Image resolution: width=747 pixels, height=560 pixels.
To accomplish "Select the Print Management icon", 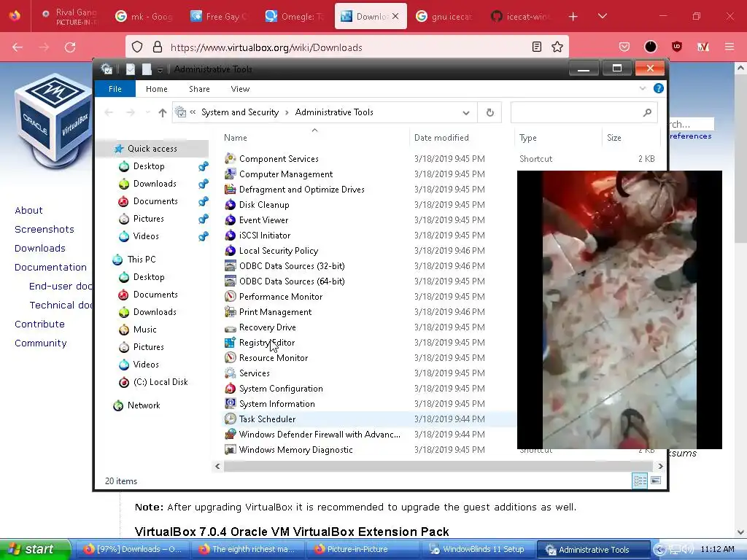I will pos(230,312).
